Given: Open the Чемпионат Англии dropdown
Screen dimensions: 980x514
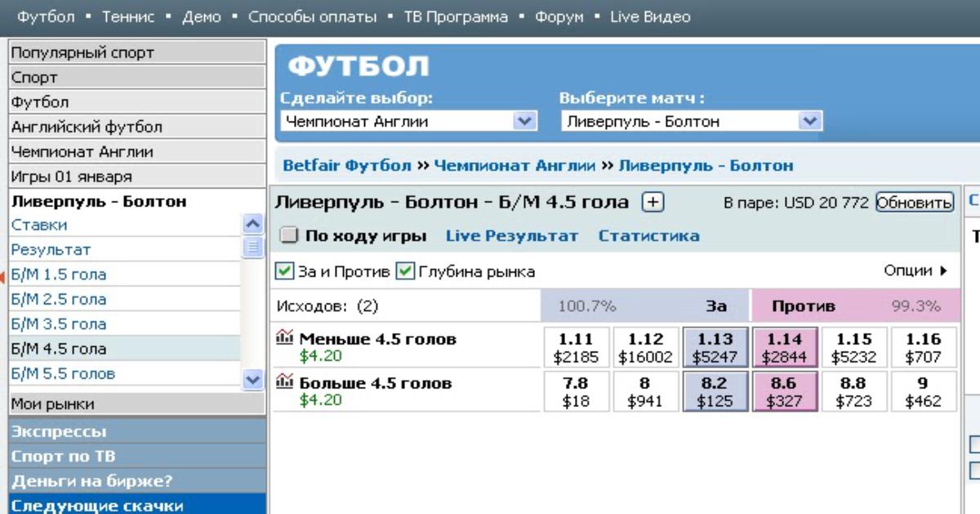Looking at the screenshot, I should [x=525, y=122].
